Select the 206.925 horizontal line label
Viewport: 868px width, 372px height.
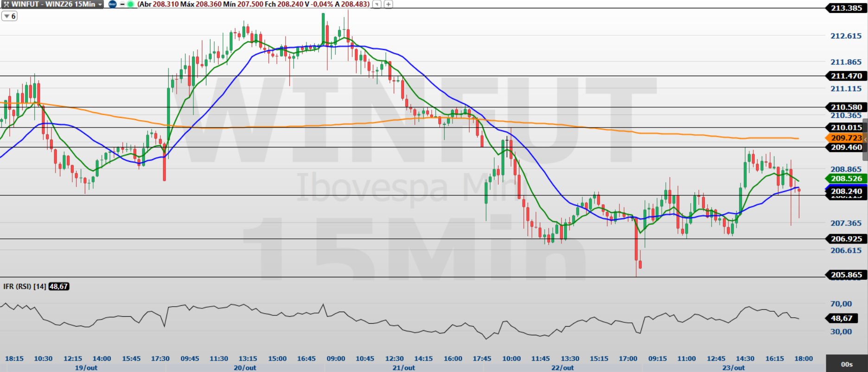pos(846,239)
